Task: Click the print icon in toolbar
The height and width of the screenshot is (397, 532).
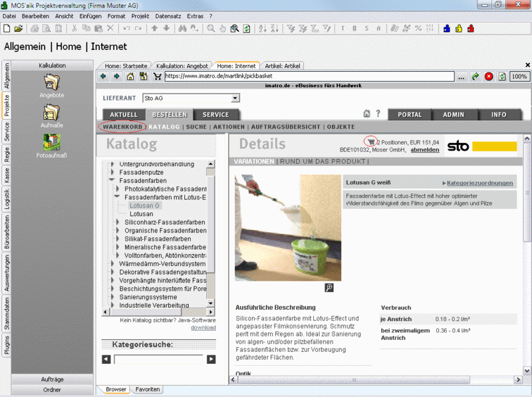Action: tap(35, 29)
